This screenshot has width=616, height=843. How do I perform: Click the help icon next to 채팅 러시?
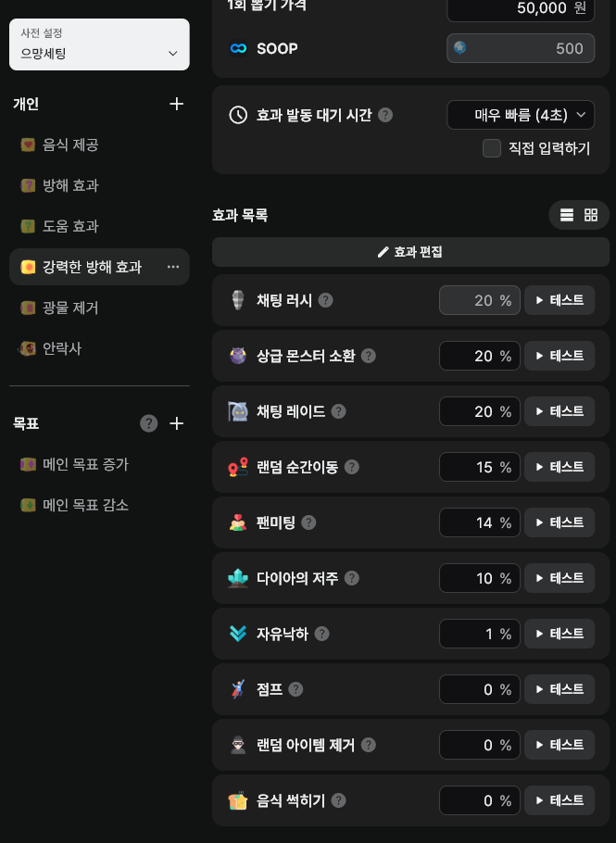(x=326, y=300)
